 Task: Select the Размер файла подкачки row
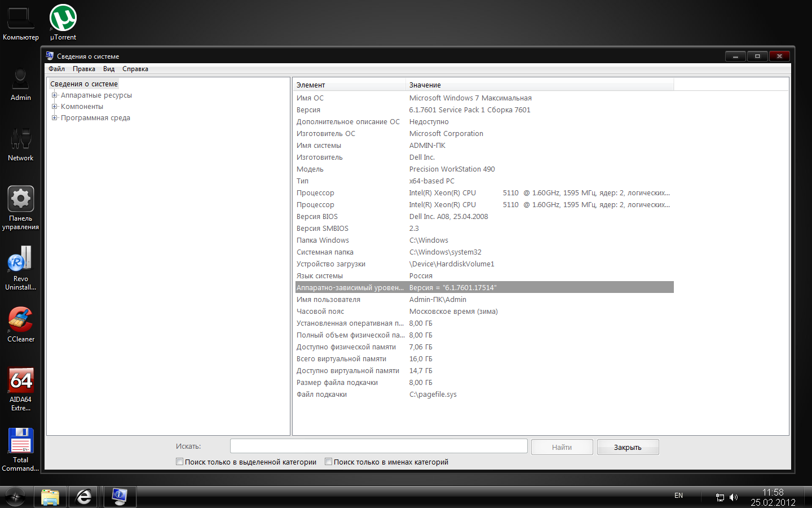pos(484,382)
